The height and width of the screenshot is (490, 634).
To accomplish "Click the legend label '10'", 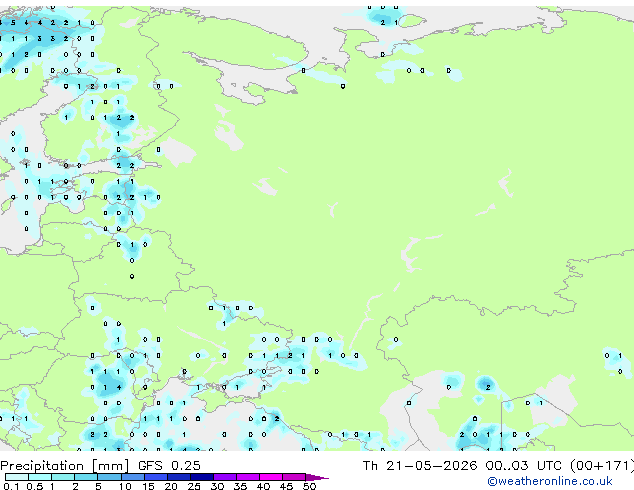I will click(x=125, y=486).
